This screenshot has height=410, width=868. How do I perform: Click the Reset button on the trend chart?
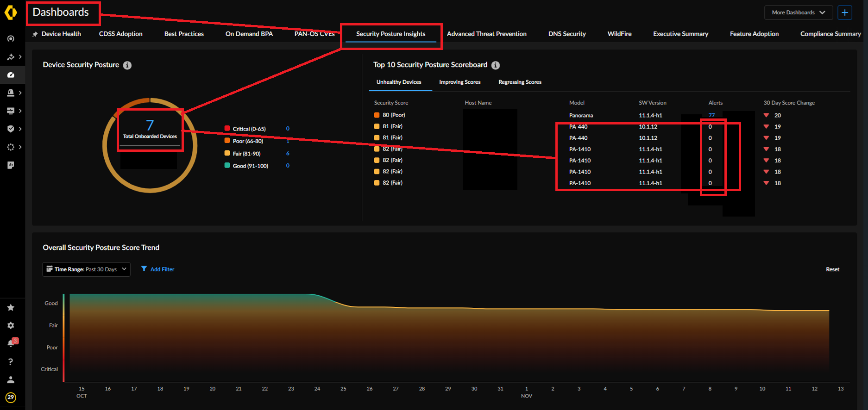[x=832, y=269]
